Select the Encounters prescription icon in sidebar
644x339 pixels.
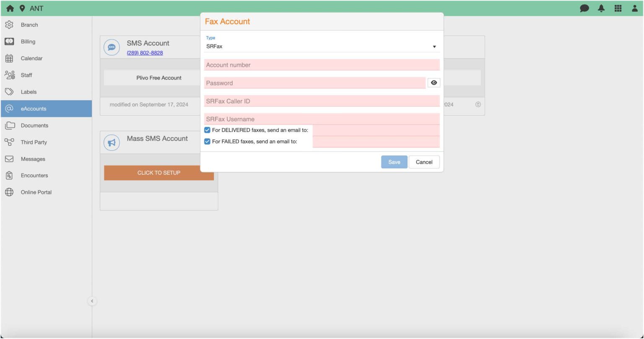[x=10, y=175]
